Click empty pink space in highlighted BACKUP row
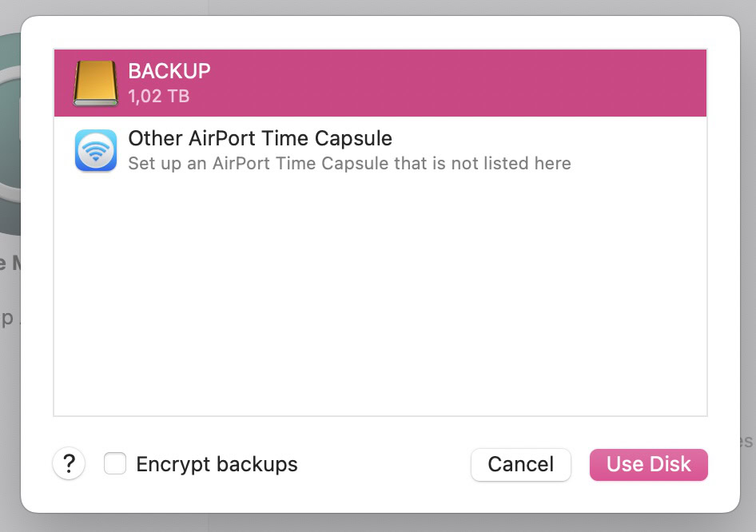 [479, 83]
